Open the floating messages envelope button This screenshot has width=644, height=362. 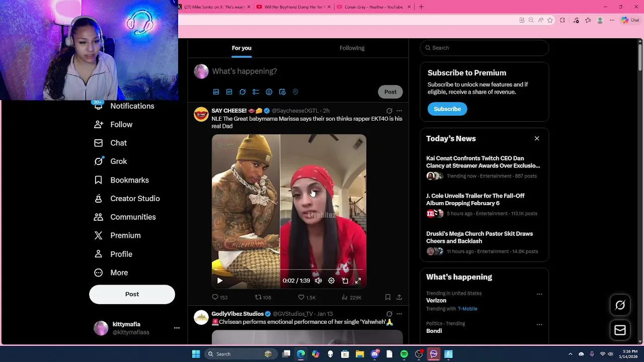tap(620, 330)
